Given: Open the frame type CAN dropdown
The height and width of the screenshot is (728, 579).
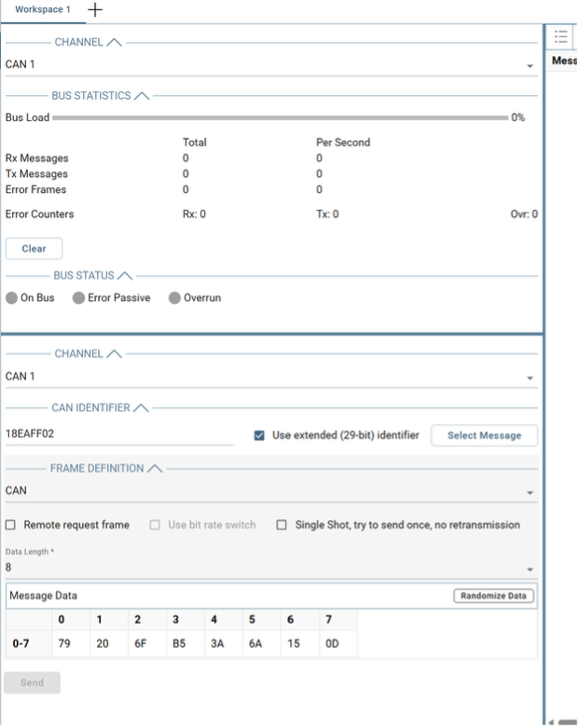Looking at the screenshot, I should [x=270, y=489].
